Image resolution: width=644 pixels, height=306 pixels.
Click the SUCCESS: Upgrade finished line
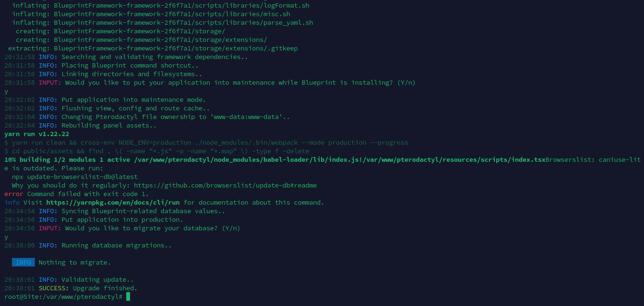tap(71, 288)
